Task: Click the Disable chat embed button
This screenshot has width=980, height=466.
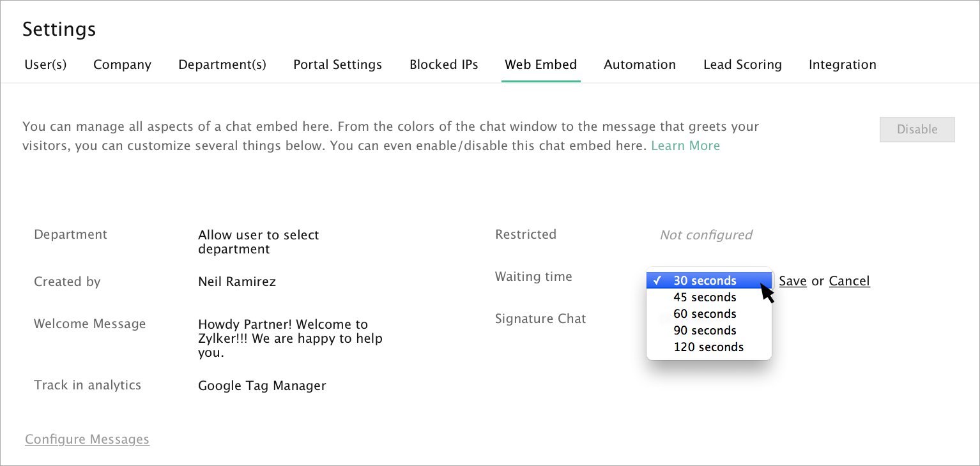Action: click(x=917, y=130)
